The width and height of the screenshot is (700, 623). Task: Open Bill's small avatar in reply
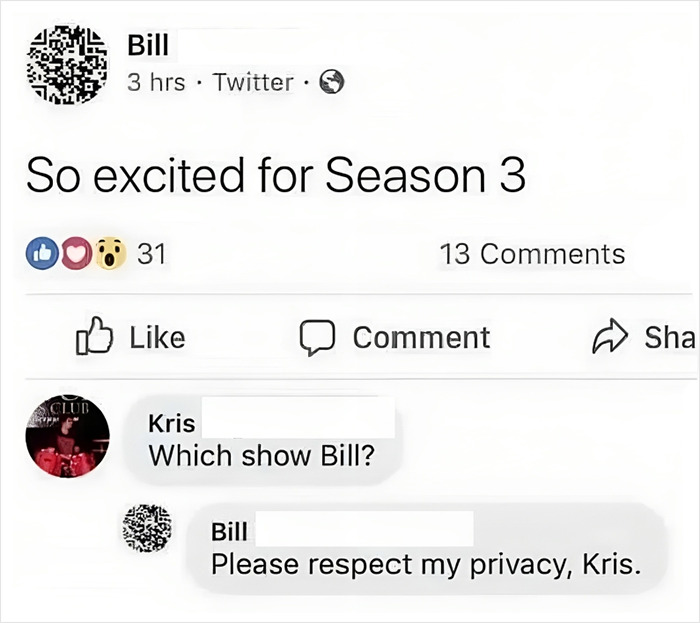click(147, 528)
